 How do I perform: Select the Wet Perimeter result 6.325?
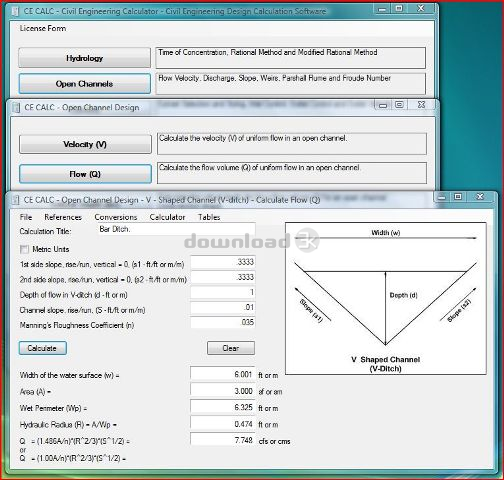222,407
